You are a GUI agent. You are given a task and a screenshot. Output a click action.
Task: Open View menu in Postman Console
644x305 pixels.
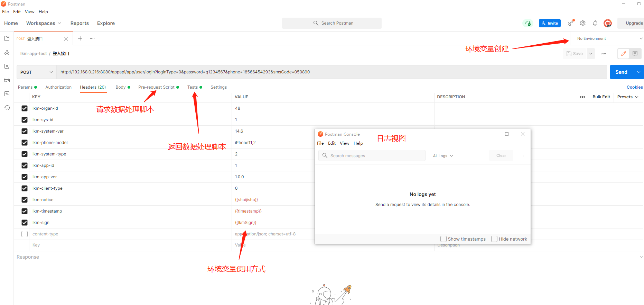[x=344, y=143]
